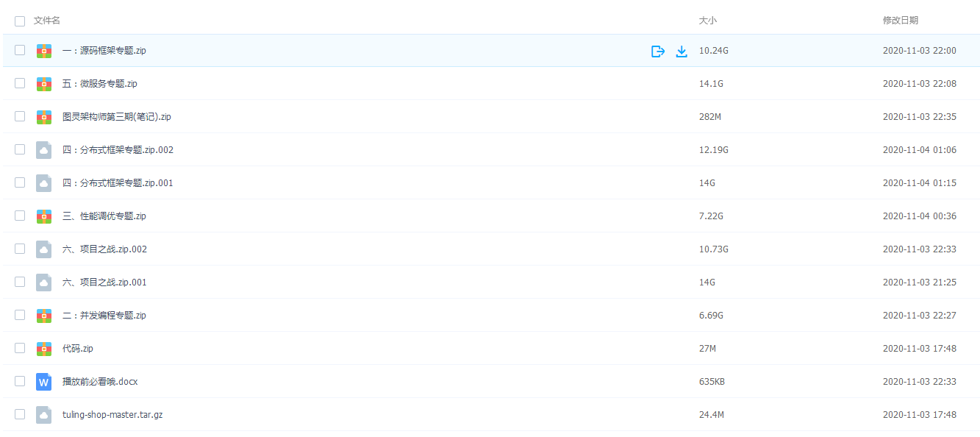
Task: Sort by the 修改日期 column header
Action: [x=901, y=21]
